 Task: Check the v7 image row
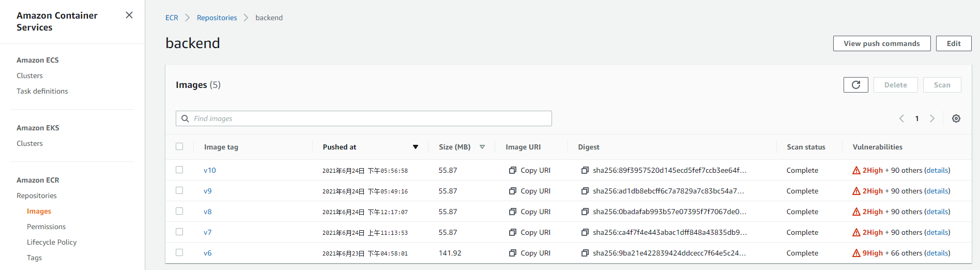point(179,232)
